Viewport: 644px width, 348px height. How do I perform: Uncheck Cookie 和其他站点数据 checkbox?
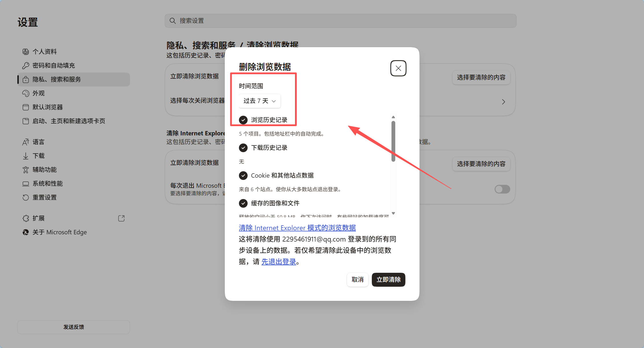243,175
